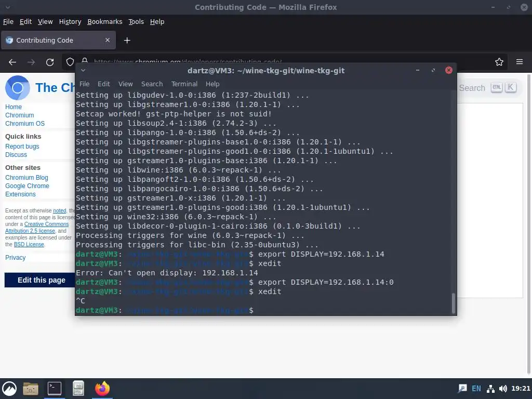Click the last terminal prompt line
The image size is (532, 399).
point(165,310)
